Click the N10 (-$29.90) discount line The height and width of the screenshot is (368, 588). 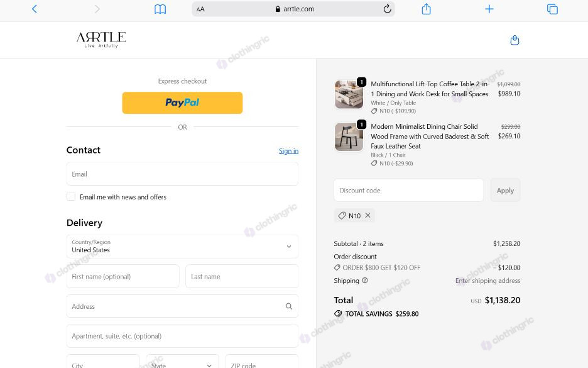click(x=392, y=164)
